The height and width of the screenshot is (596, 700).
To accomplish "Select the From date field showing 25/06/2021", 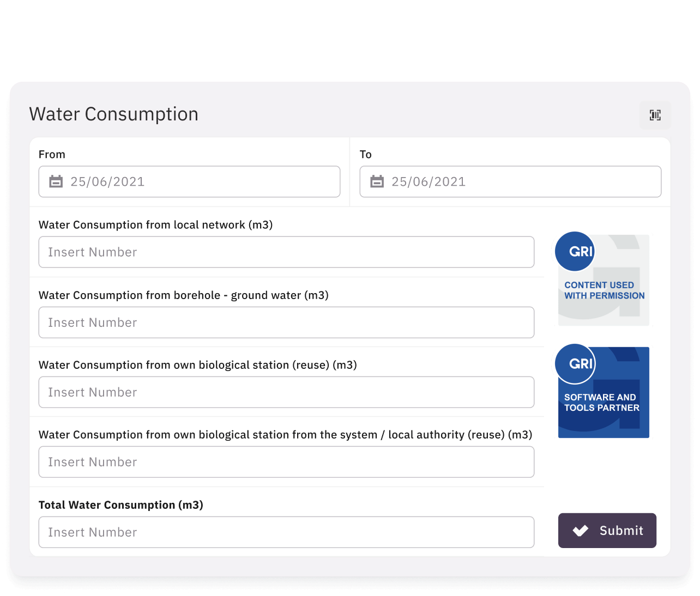I will [x=189, y=181].
